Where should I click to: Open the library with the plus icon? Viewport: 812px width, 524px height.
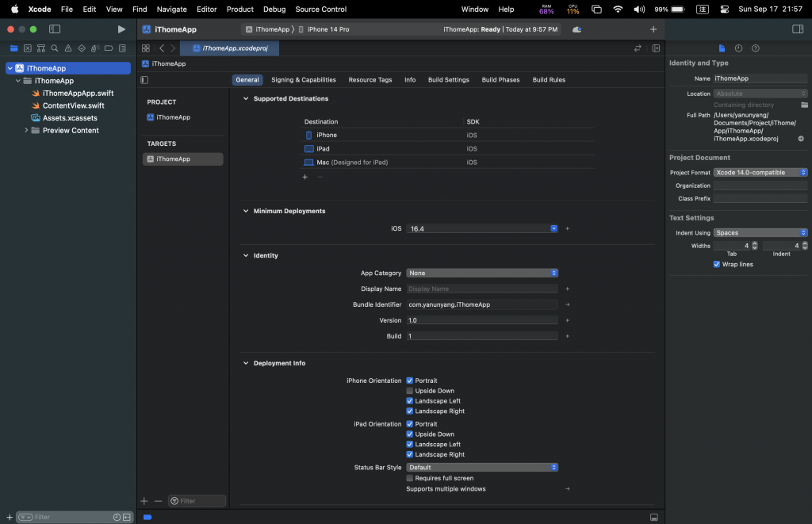point(653,29)
